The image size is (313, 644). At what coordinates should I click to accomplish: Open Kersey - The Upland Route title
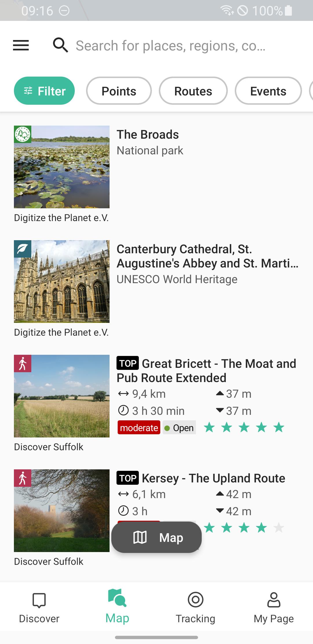[213, 478]
